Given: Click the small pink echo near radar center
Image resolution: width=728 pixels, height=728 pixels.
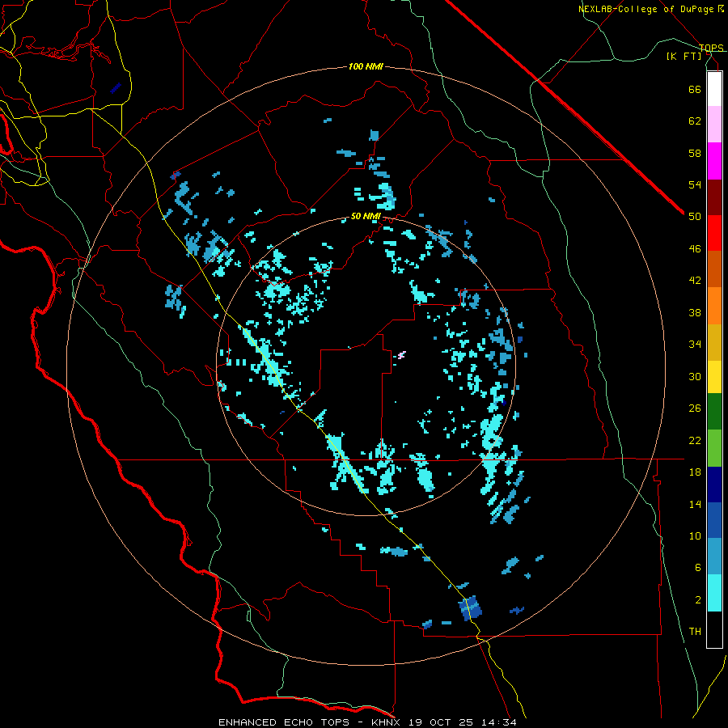Looking at the screenshot, I should 401,355.
